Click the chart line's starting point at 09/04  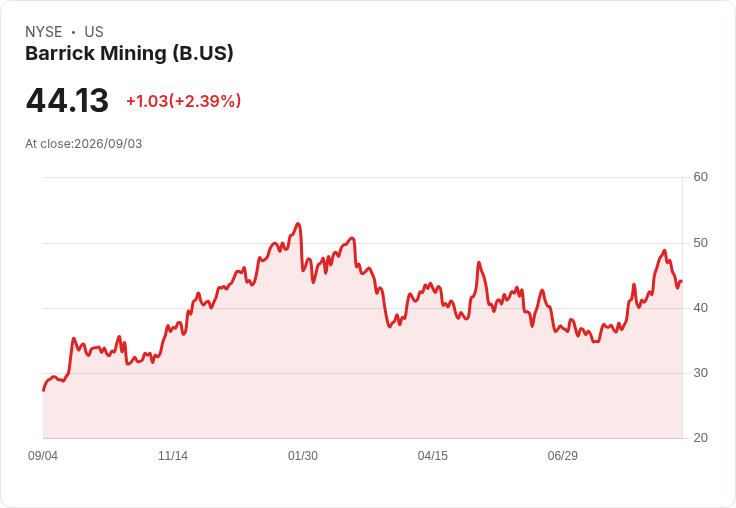44,390
